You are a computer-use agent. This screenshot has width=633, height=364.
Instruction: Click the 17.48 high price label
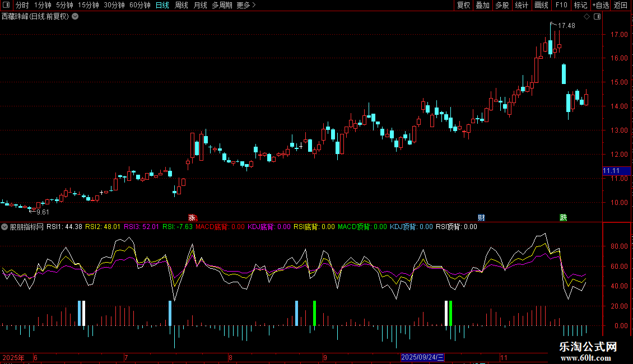pyautogui.click(x=566, y=25)
